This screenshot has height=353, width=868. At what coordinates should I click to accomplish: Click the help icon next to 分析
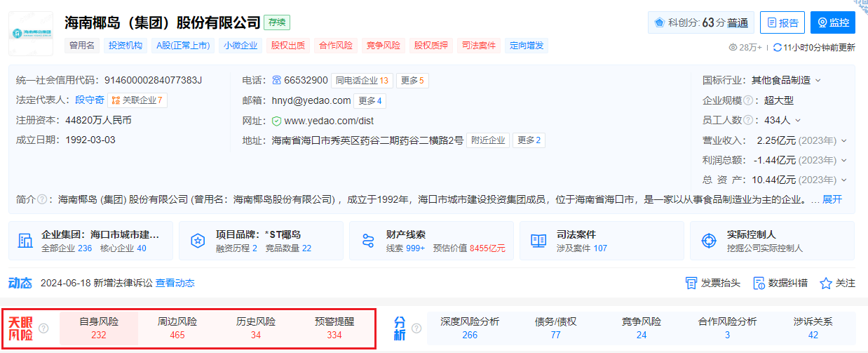tap(416, 328)
